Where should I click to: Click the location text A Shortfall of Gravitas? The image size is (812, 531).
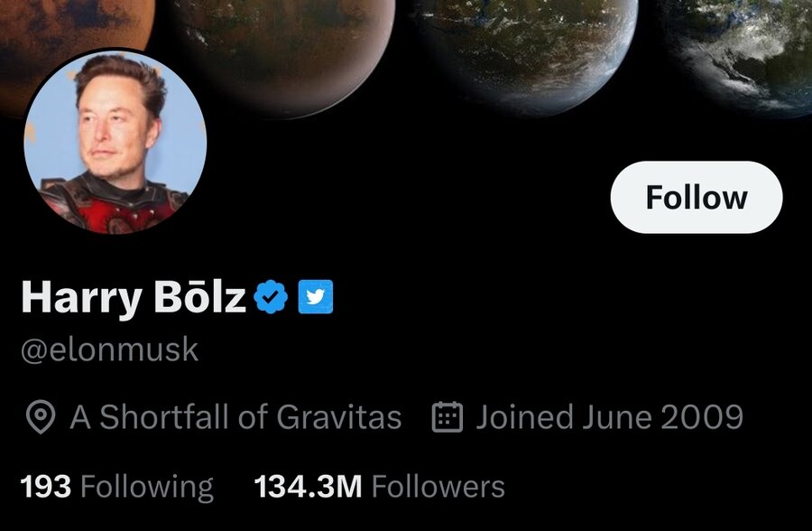(x=235, y=417)
